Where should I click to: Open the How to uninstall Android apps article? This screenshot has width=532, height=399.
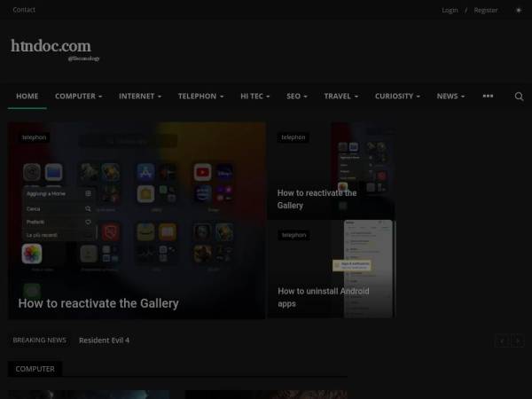point(323,297)
